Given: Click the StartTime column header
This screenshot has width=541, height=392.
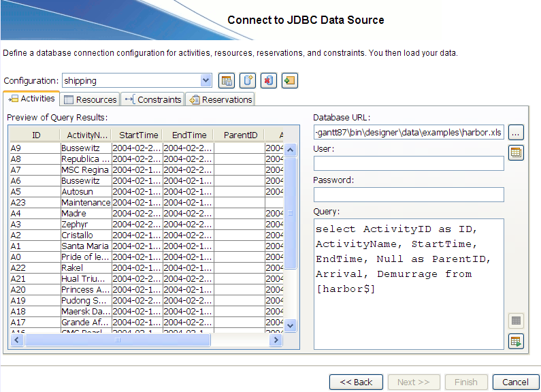Looking at the screenshot, I should (x=137, y=135).
